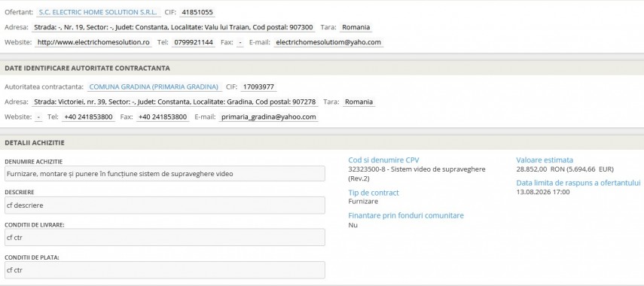Open the S.C. ELECTRIC HOME SOLUTION S.R.L. link

98,12
